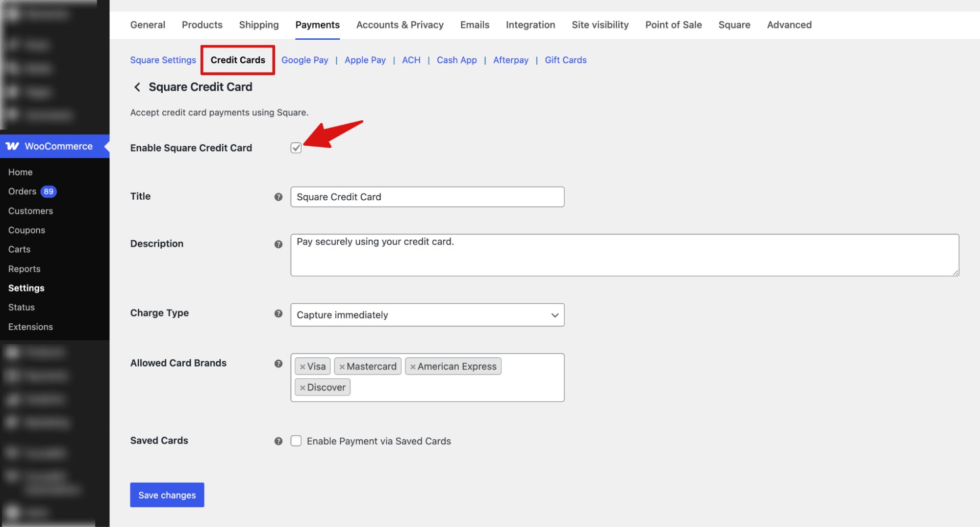Image resolution: width=980 pixels, height=527 pixels.
Task: Click inside the Allowed Card Brands multi-select box
Action: [427, 377]
